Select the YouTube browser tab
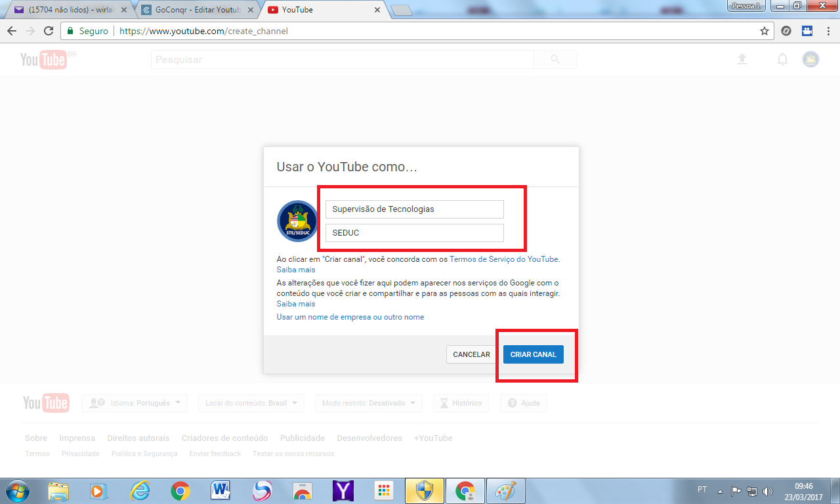The width and height of the screenshot is (840, 504). coord(322,10)
